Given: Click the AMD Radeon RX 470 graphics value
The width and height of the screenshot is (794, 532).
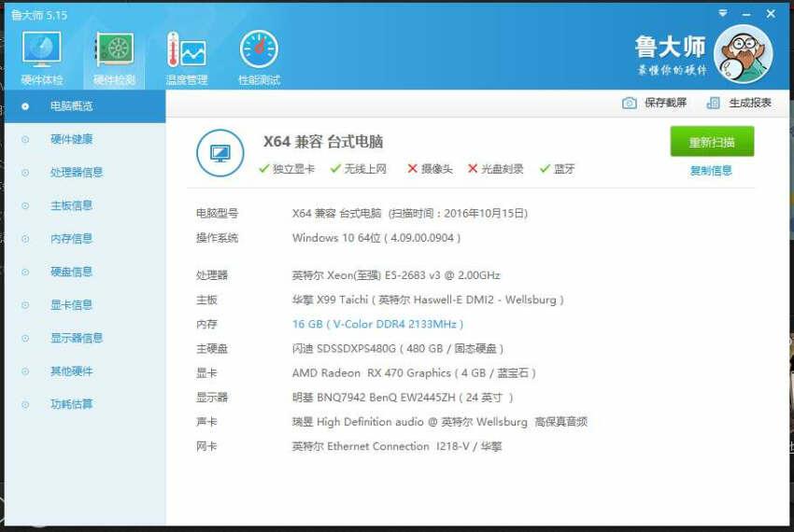Looking at the screenshot, I should 414,373.
